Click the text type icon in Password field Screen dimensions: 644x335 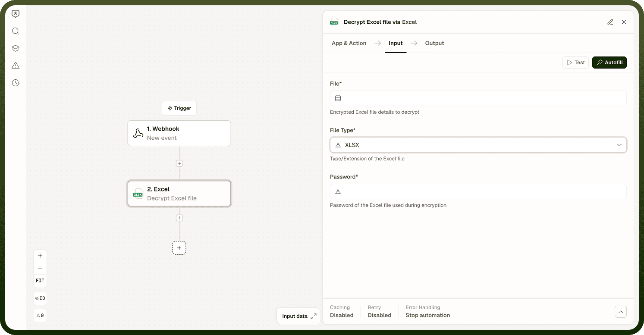(x=338, y=191)
